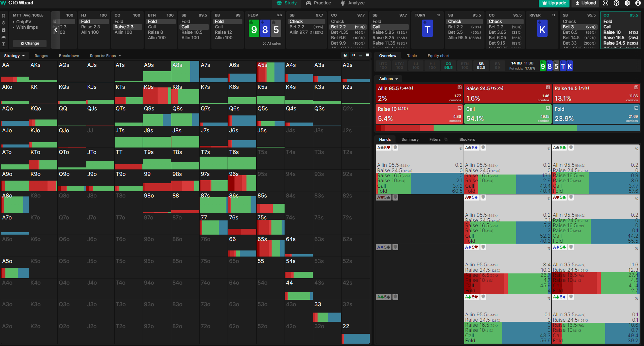Open the user account profile icon
644x346 pixels.
638,3
